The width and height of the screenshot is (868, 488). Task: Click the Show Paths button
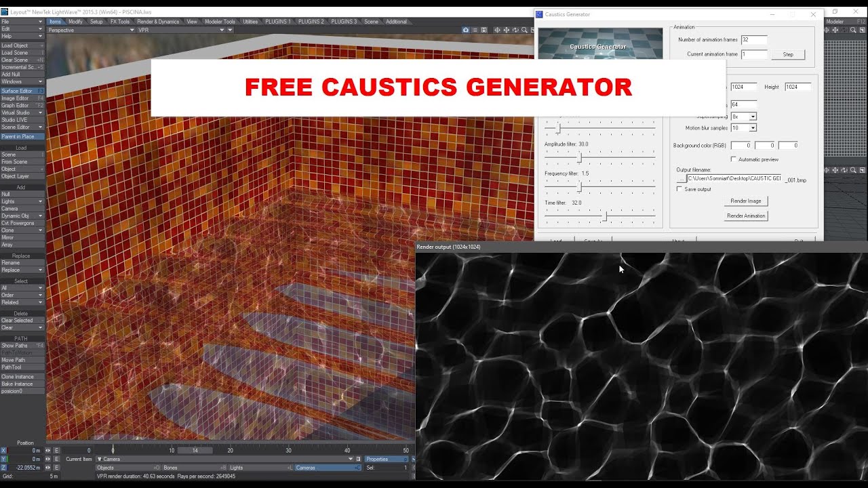click(22, 346)
